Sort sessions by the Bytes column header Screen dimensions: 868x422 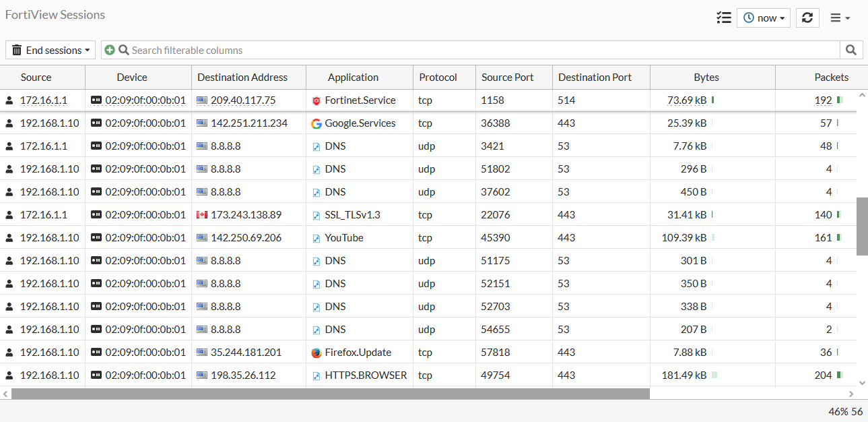point(706,77)
